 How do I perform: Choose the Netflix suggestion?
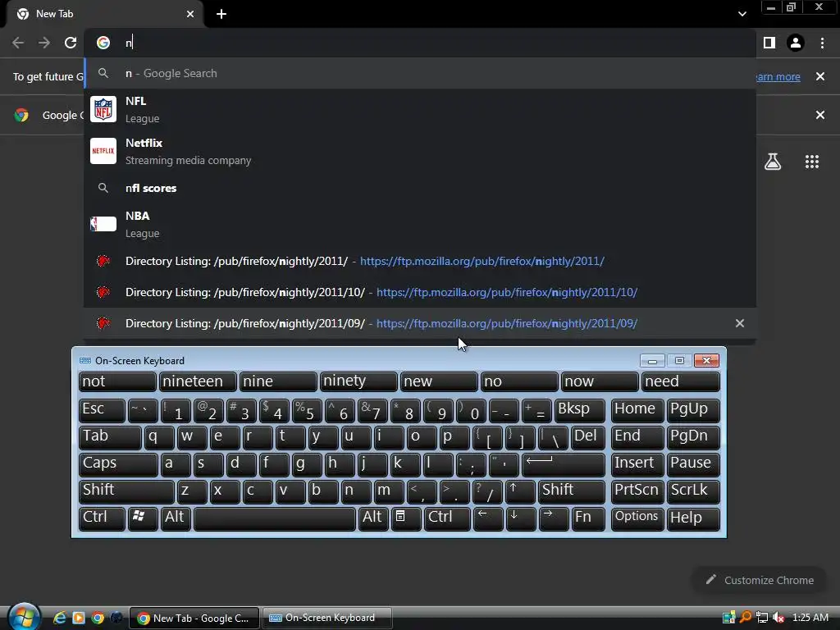click(x=420, y=151)
